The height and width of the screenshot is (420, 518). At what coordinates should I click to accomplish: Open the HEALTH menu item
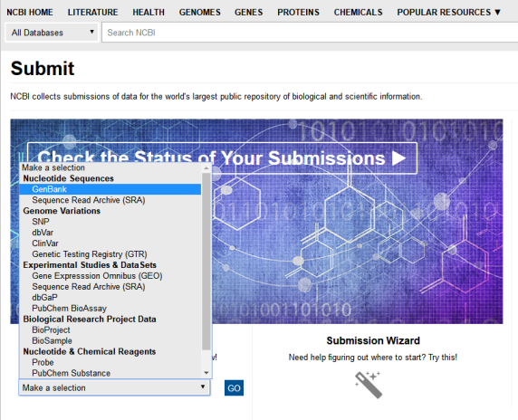149,12
